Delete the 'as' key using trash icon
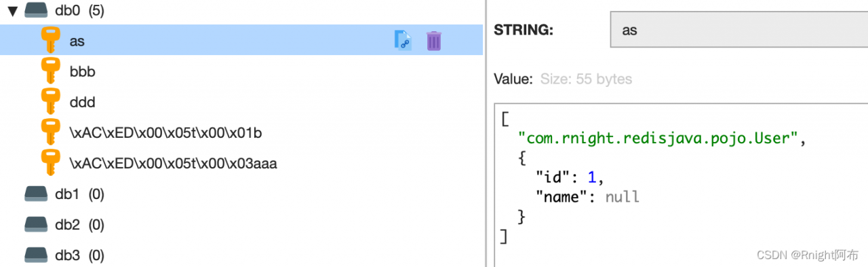This screenshot has height=267, width=868. coord(434,41)
